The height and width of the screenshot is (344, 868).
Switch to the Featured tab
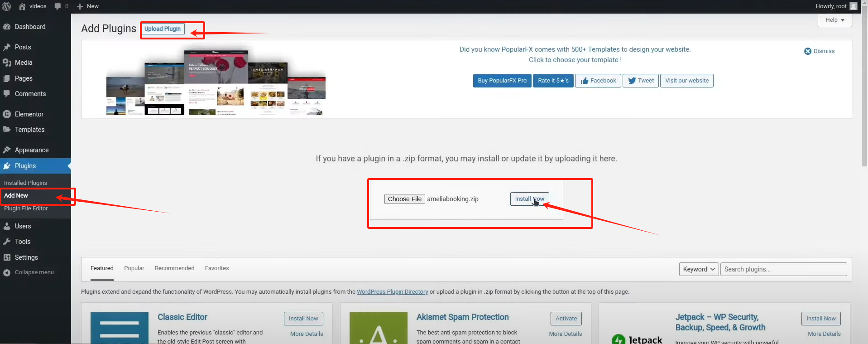pyautogui.click(x=102, y=268)
